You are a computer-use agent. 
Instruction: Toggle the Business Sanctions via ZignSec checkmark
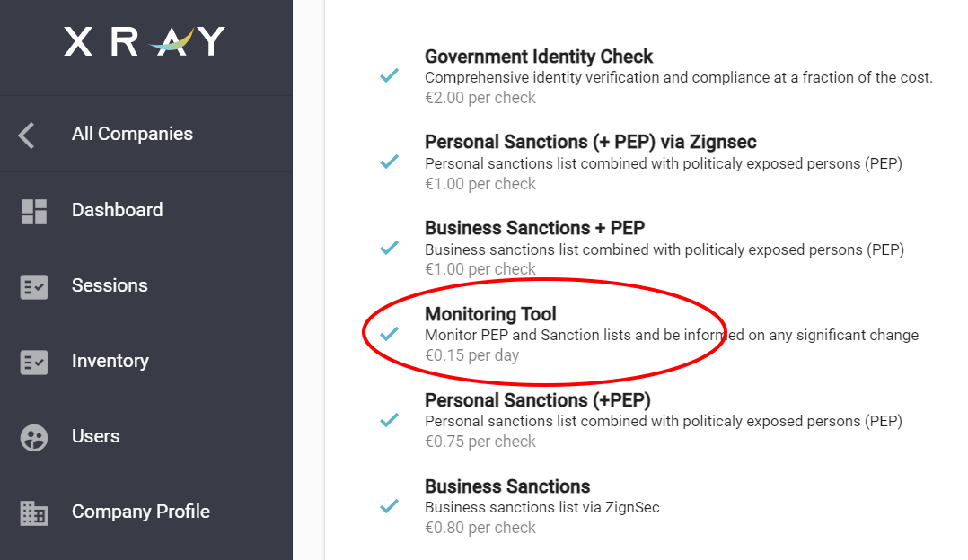pos(389,506)
